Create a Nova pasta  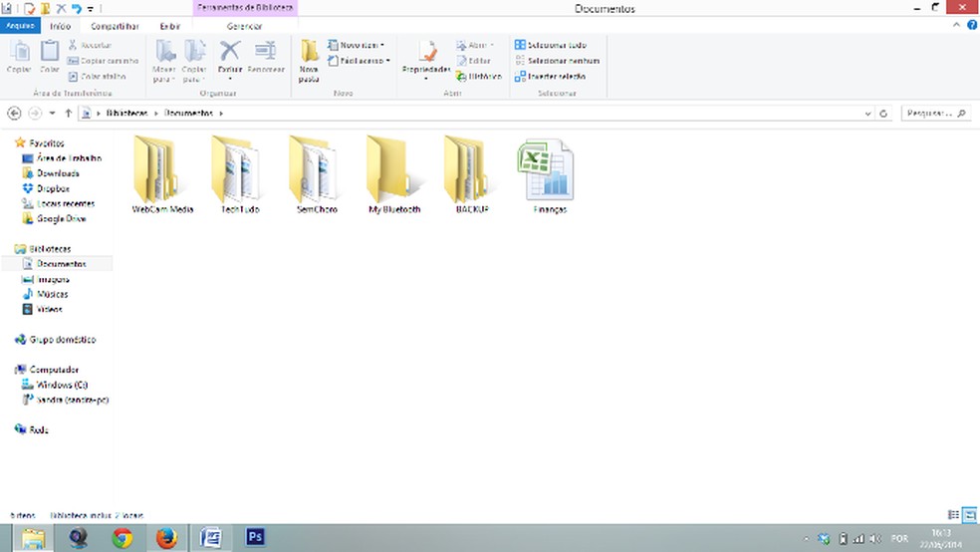pyautogui.click(x=309, y=61)
